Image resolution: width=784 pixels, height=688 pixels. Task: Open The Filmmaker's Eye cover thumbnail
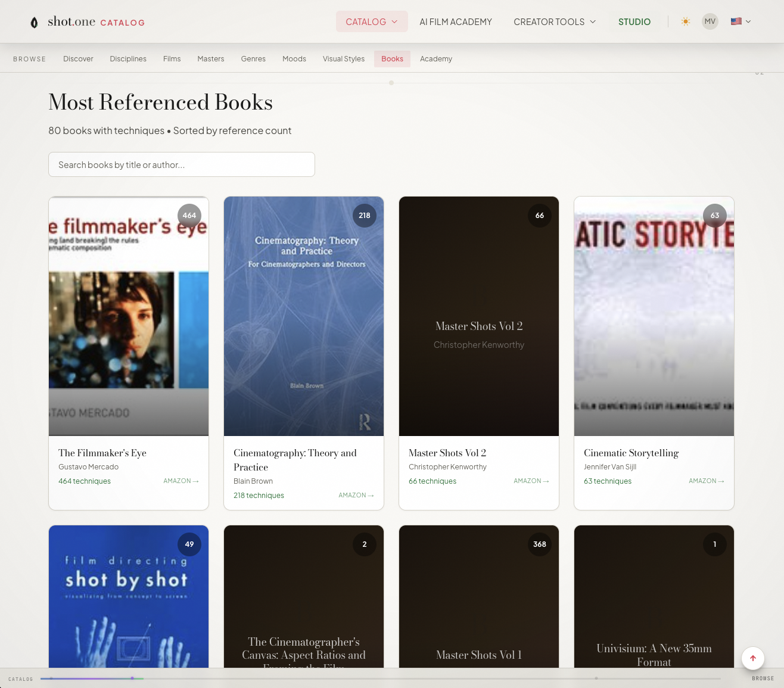coord(129,316)
